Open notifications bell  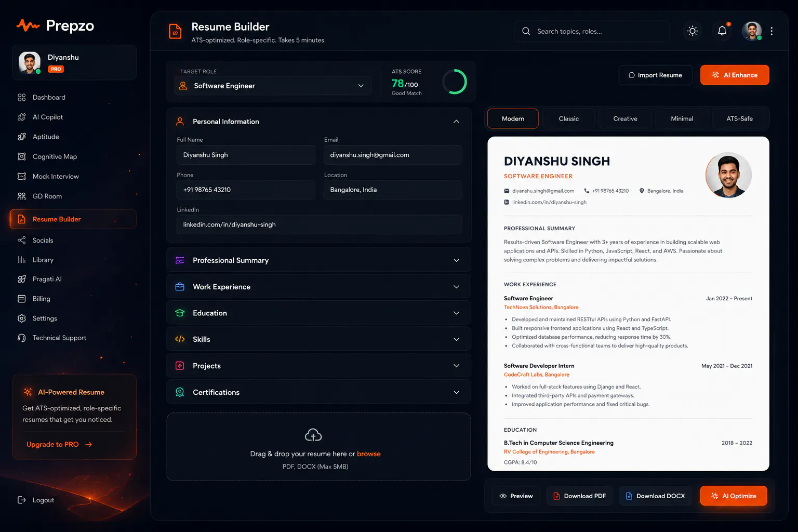(x=722, y=31)
